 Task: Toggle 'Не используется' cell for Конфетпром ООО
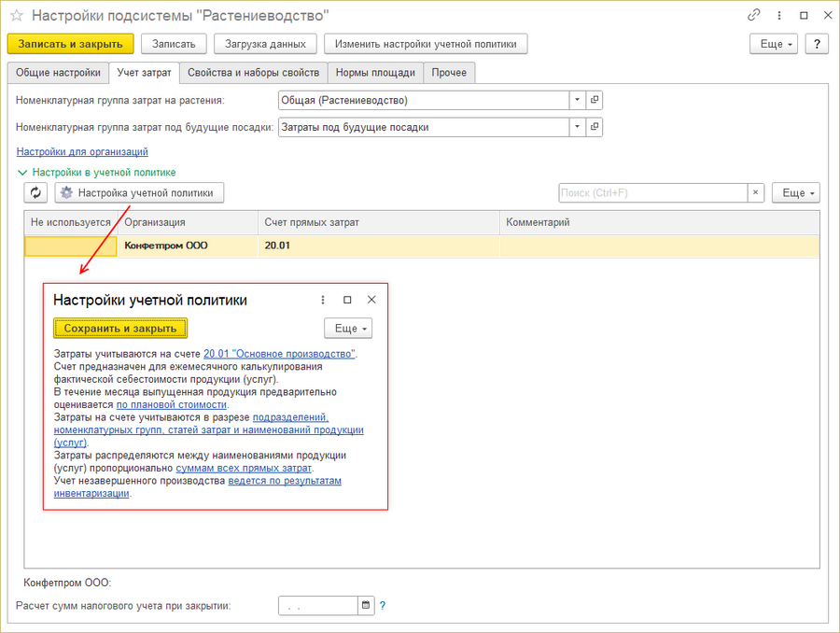coord(71,246)
